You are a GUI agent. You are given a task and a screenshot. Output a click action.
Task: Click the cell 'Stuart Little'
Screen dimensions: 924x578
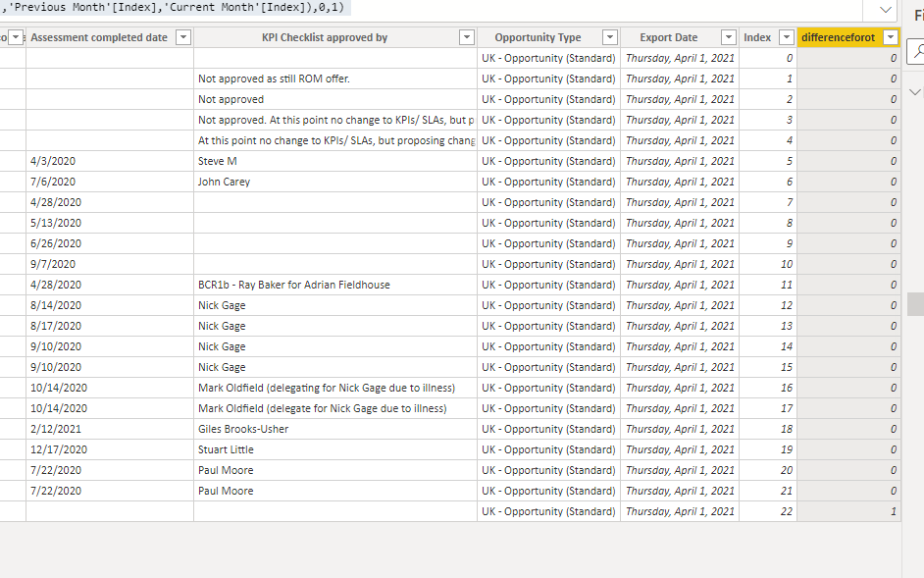[335, 450]
